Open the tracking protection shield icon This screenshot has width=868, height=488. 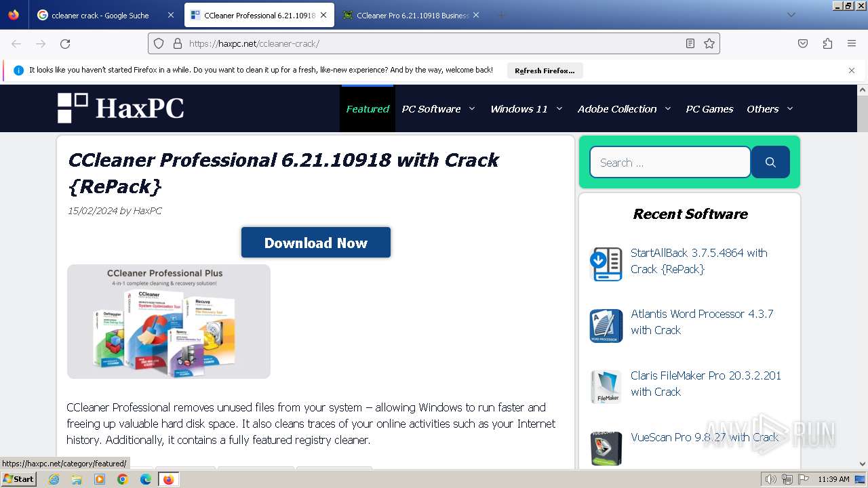[x=159, y=43]
